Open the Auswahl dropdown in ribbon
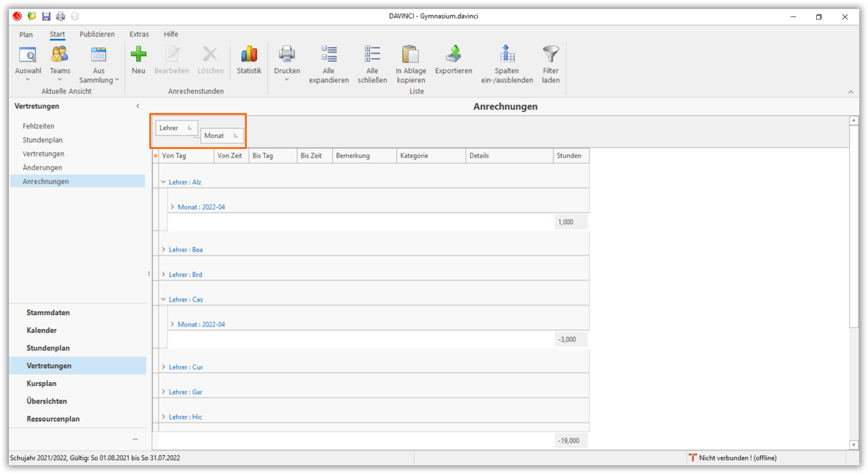 coord(28,80)
